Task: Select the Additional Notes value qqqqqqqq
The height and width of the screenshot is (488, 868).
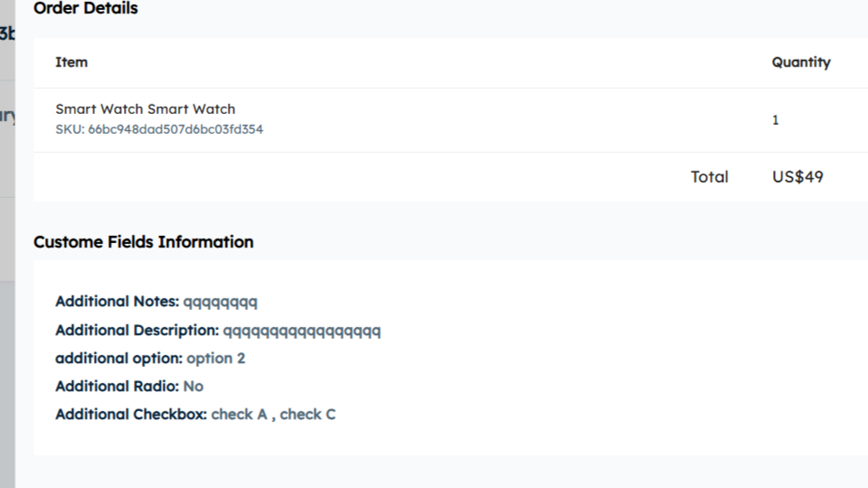Action: click(220, 302)
